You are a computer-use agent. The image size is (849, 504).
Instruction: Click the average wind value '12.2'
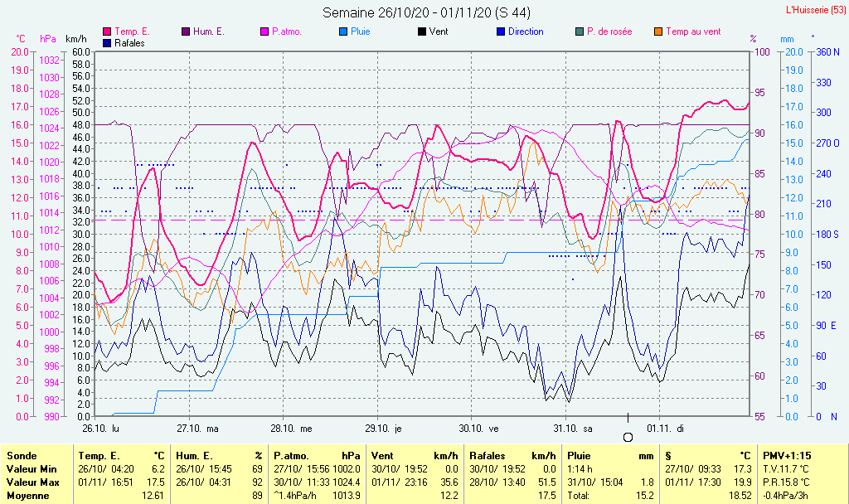point(449,496)
